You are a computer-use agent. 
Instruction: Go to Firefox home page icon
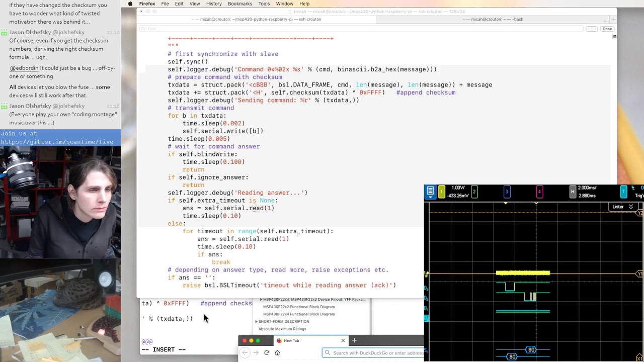pyautogui.click(x=277, y=353)
